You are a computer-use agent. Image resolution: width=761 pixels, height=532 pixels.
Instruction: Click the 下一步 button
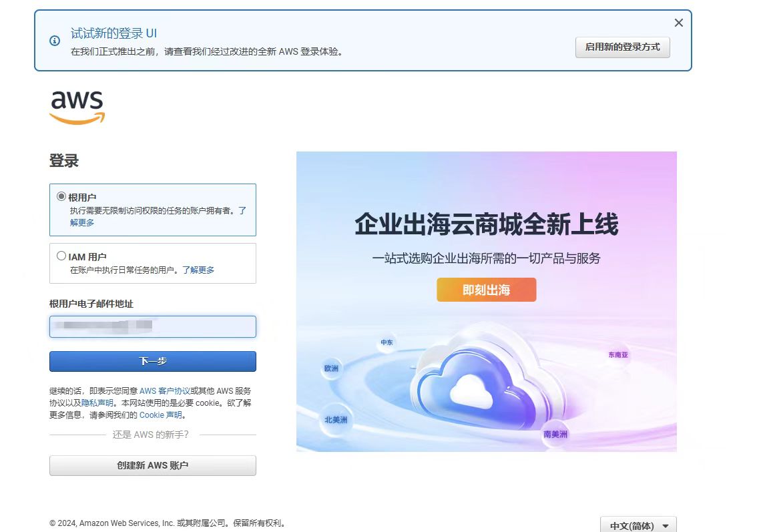click(x=152, y=361)
